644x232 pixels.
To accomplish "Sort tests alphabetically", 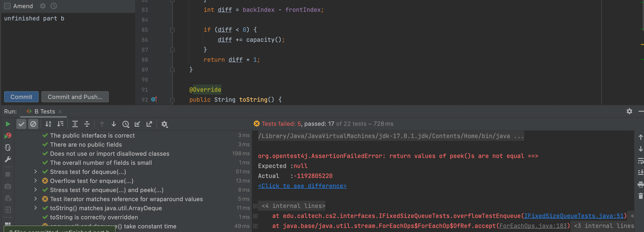I will coord(48,124).
